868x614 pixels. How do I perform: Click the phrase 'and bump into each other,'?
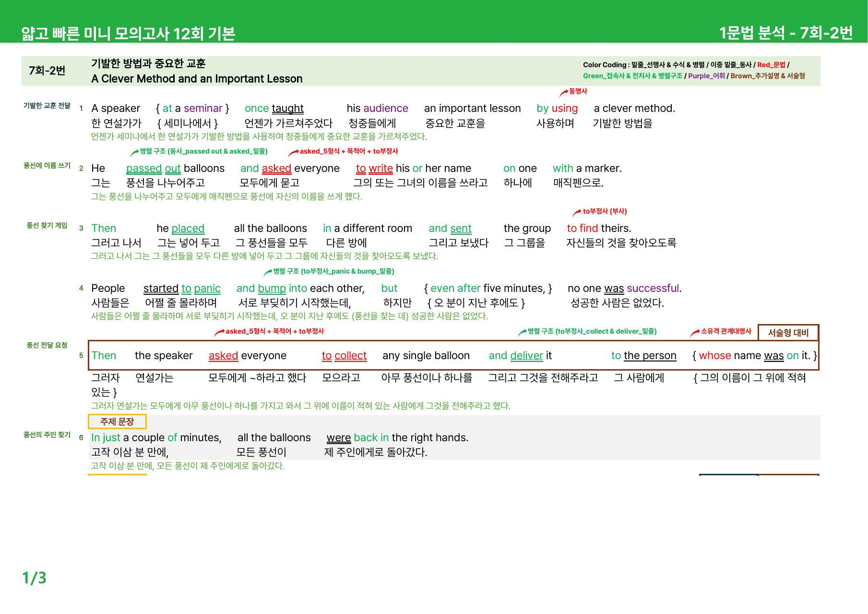pos(300,289)
